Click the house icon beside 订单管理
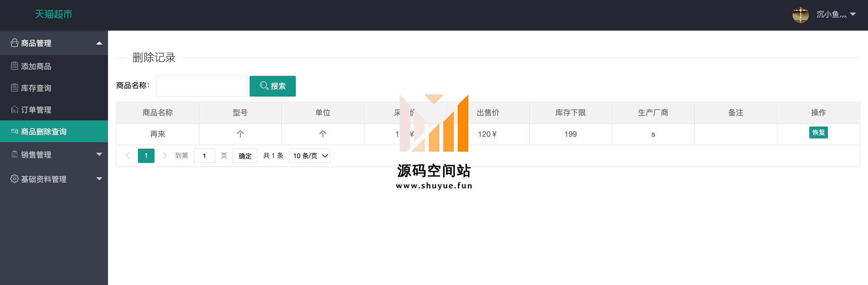 pos(14,110)
